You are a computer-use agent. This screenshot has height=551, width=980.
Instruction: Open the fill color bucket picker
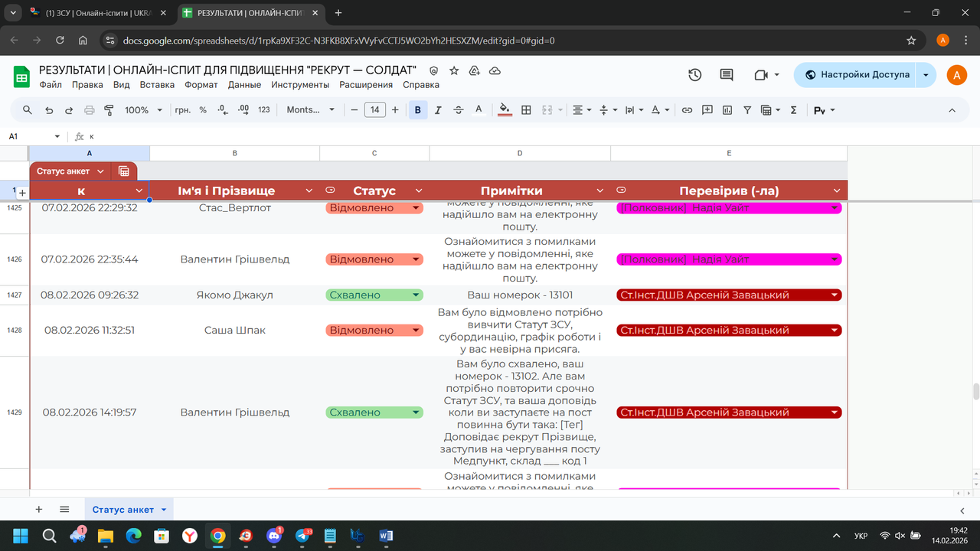(505, 110)
